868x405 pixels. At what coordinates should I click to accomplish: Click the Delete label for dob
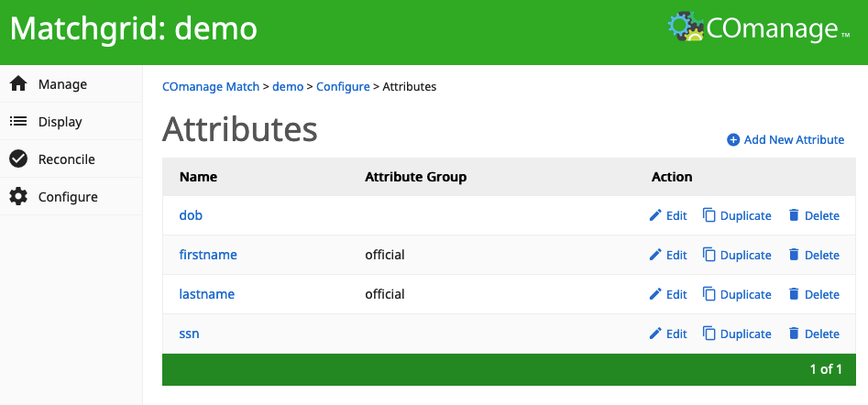click(822, 215)
